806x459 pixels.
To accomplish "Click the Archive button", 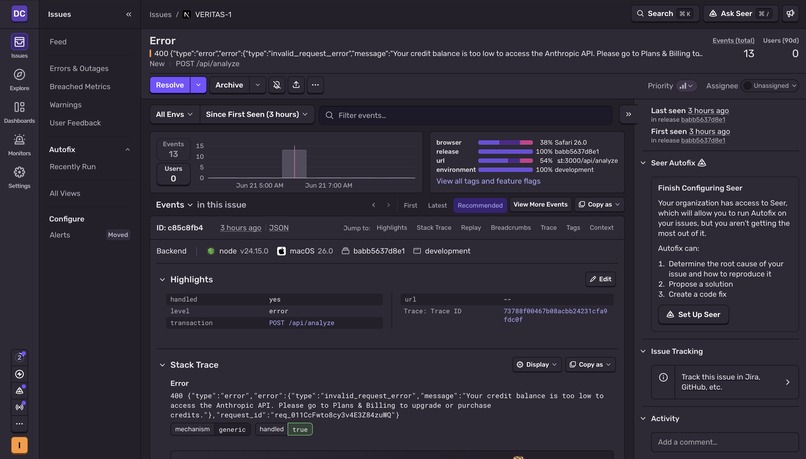I will coord(229,85).
